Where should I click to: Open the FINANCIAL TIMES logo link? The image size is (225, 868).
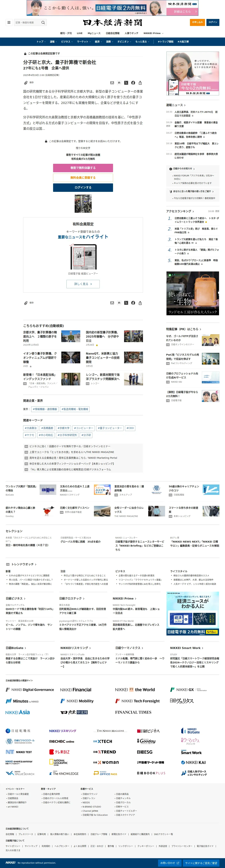point(133,712)
